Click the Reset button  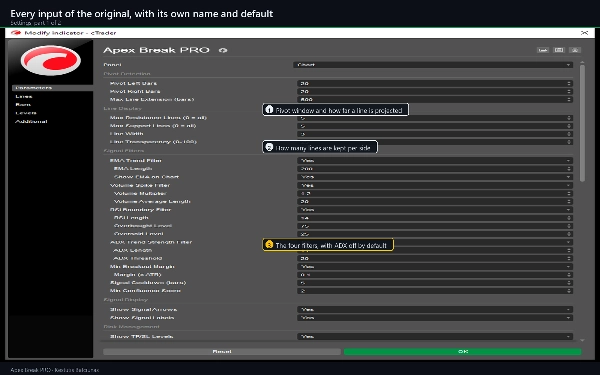click(222, 351)
